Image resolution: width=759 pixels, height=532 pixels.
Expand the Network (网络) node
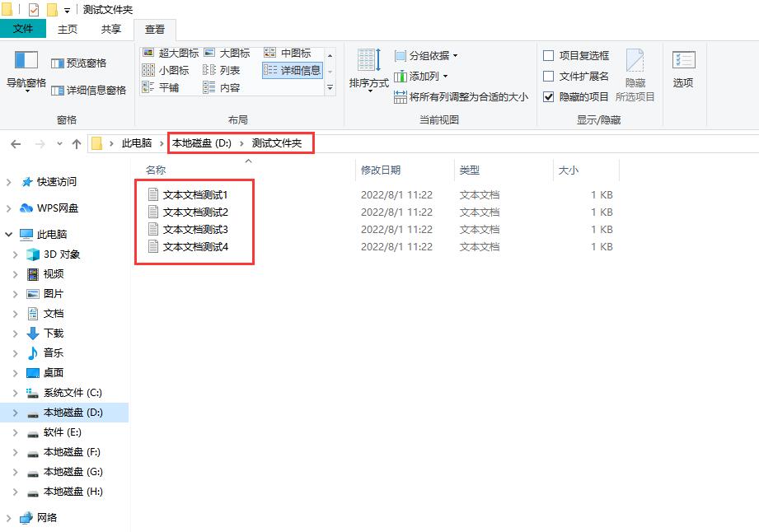9,518
